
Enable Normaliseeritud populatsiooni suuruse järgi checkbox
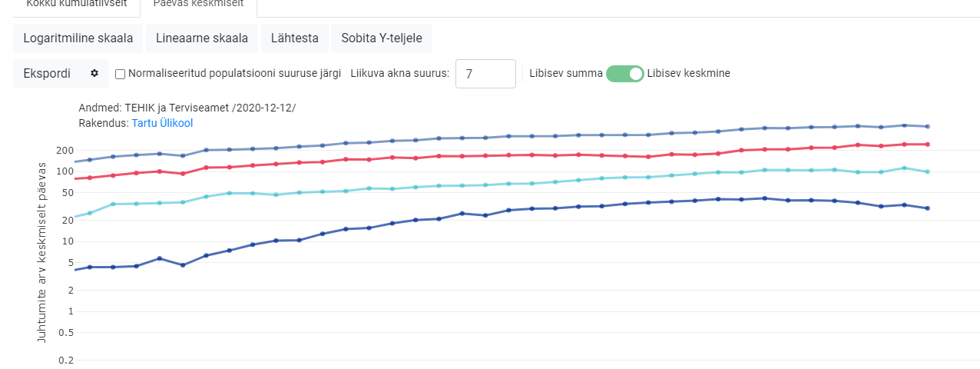point(121,74)
